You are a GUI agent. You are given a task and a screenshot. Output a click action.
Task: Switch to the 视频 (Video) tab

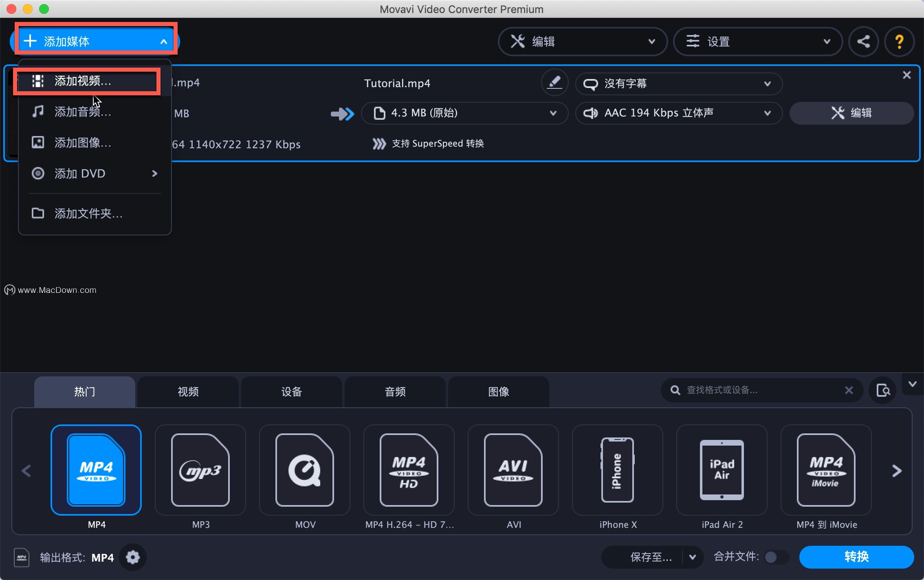pyautogui.click(x=188, y=392)
